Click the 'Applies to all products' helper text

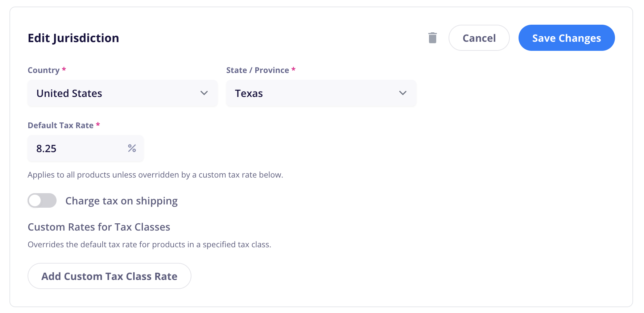[155, 175]
